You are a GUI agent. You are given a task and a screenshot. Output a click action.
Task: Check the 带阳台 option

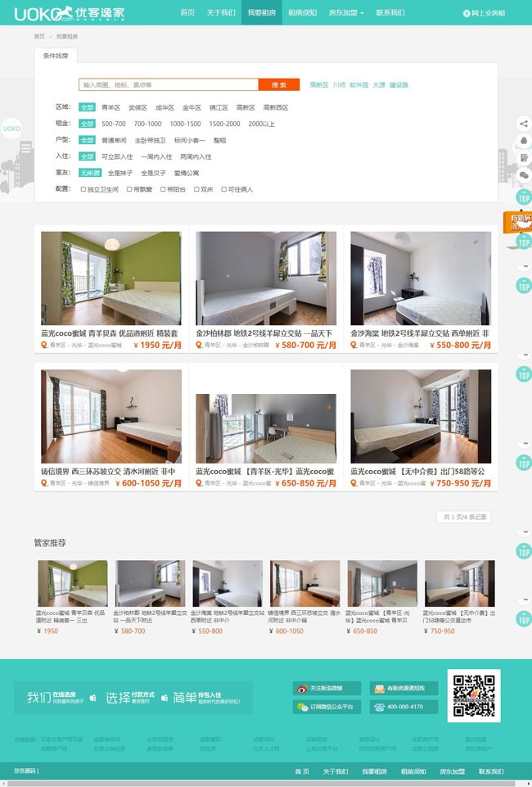tap(162, 189)
